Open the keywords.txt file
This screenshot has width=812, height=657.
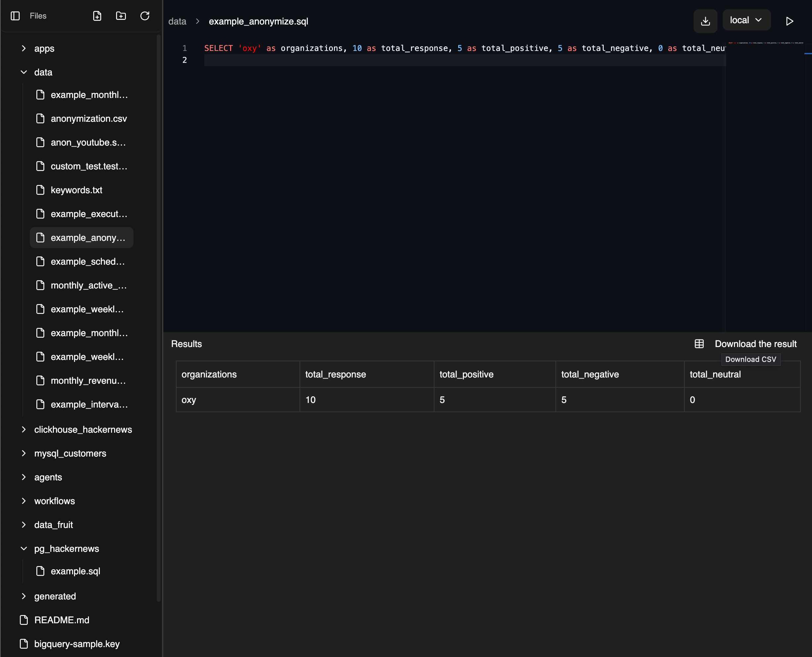click(76, 190)
